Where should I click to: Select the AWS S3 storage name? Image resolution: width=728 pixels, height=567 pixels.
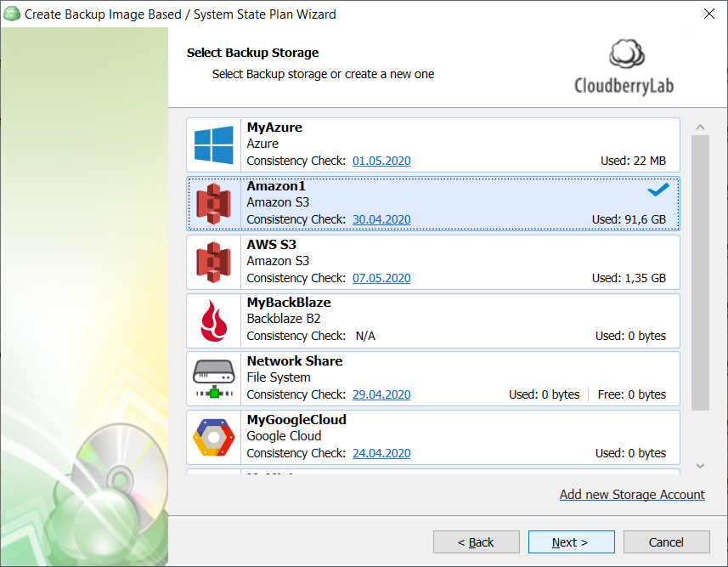272,245
